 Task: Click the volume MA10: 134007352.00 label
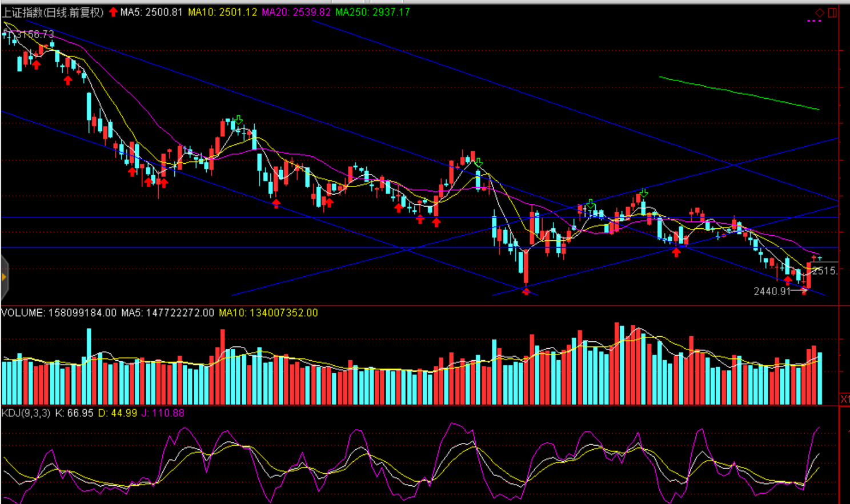268,313
